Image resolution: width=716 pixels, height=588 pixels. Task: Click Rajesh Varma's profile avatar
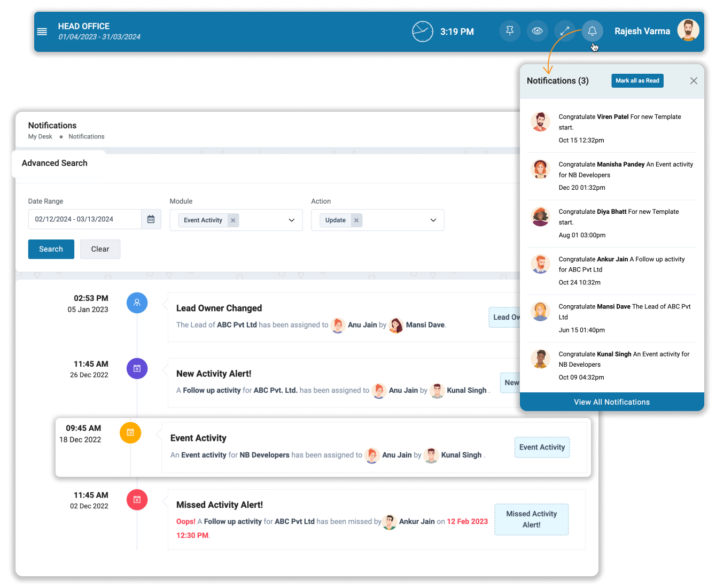click(x=688, y=30)
